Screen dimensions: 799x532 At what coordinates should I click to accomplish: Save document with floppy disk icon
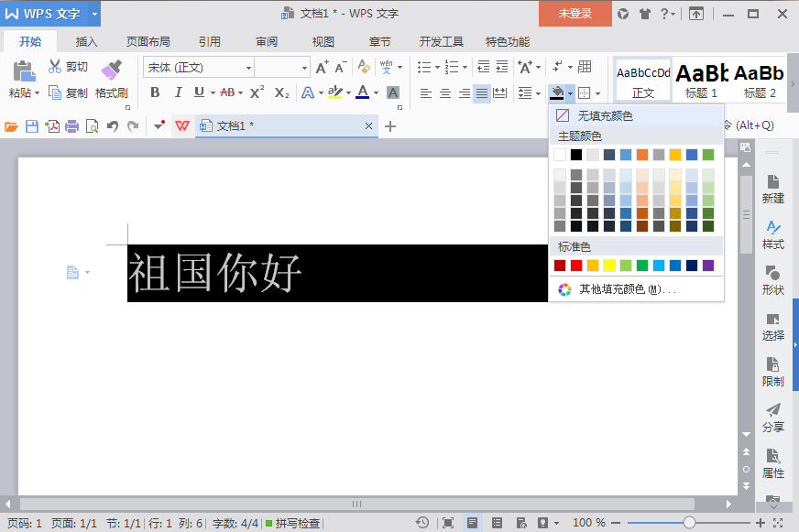tap(31, 126)
